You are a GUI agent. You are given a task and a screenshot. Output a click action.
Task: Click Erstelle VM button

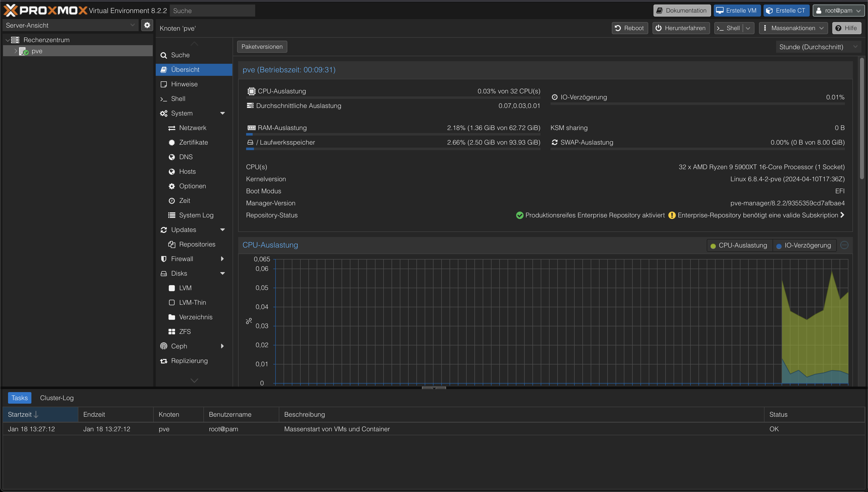coord(737,11)
